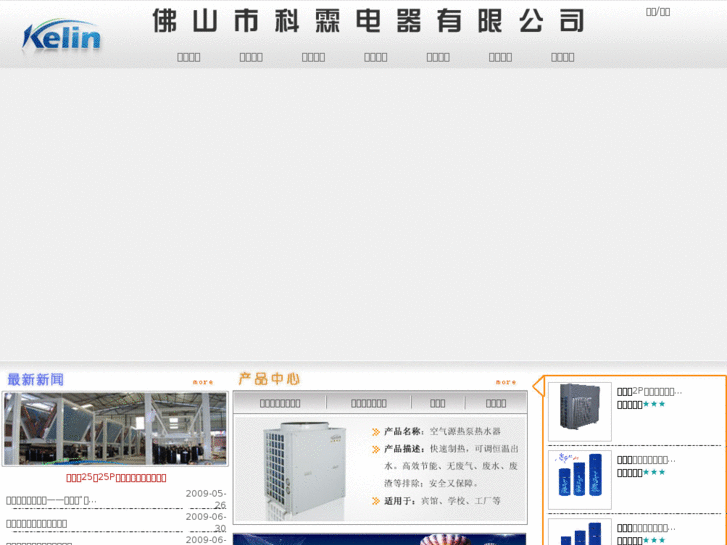This screenshot has width=727, height=545.
Task: Click the 产品描述 快速制热 text line
Action: (451, 449)
